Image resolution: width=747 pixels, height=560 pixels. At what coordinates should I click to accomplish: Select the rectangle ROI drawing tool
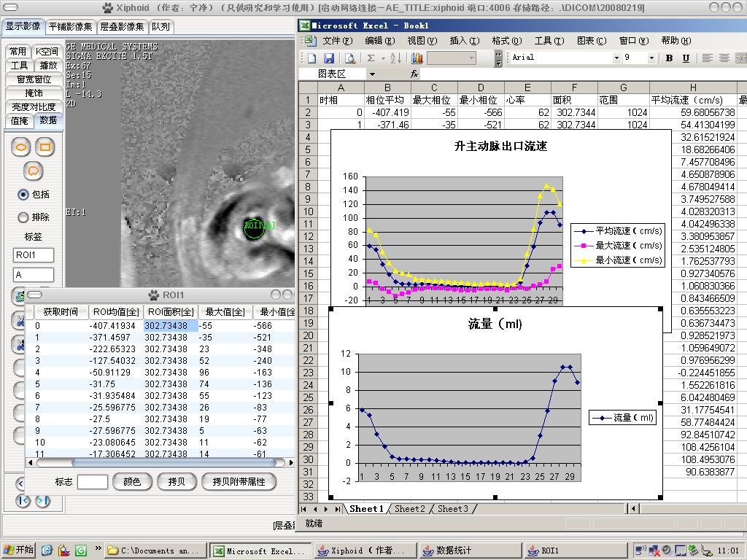tap(44, 147)
